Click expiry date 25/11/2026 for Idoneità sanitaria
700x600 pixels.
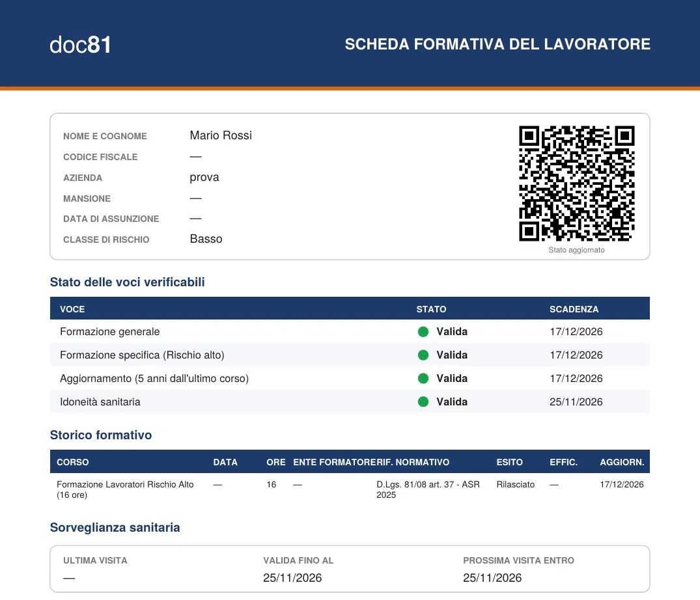[x=576, y=402]
